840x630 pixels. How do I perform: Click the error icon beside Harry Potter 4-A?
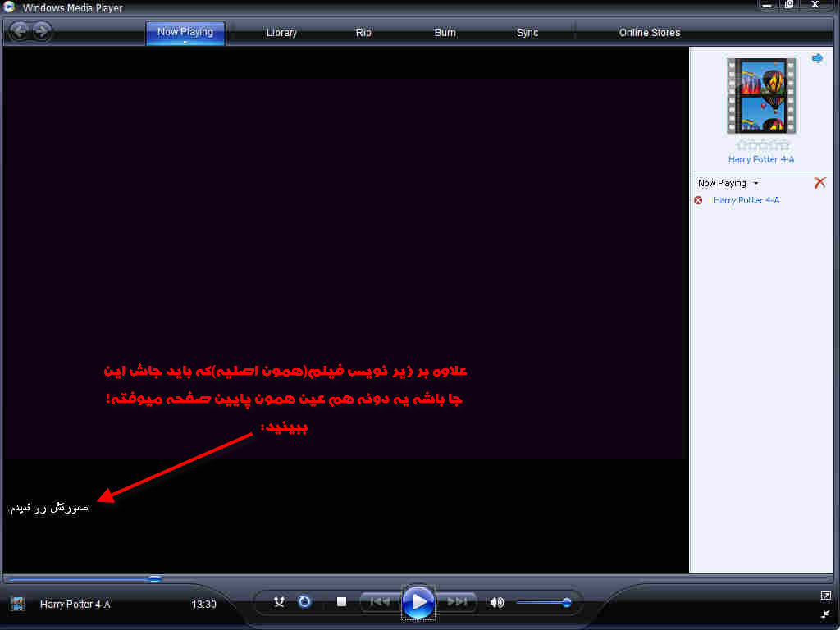(x=698, y=200)
